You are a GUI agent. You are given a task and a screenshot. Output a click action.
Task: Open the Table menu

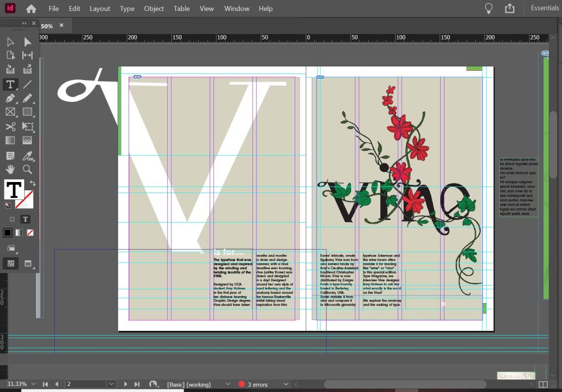click(x=182, y=9)
